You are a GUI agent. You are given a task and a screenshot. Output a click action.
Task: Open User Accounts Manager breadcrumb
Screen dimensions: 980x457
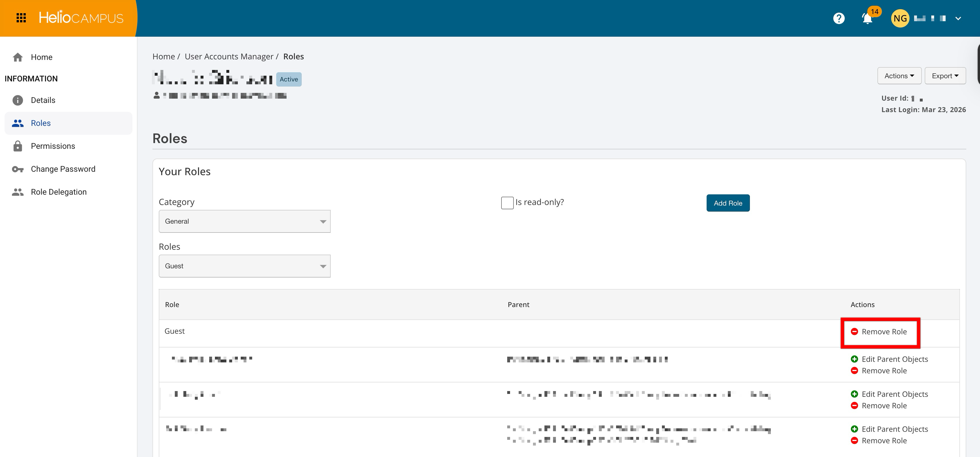click(229, 56)
